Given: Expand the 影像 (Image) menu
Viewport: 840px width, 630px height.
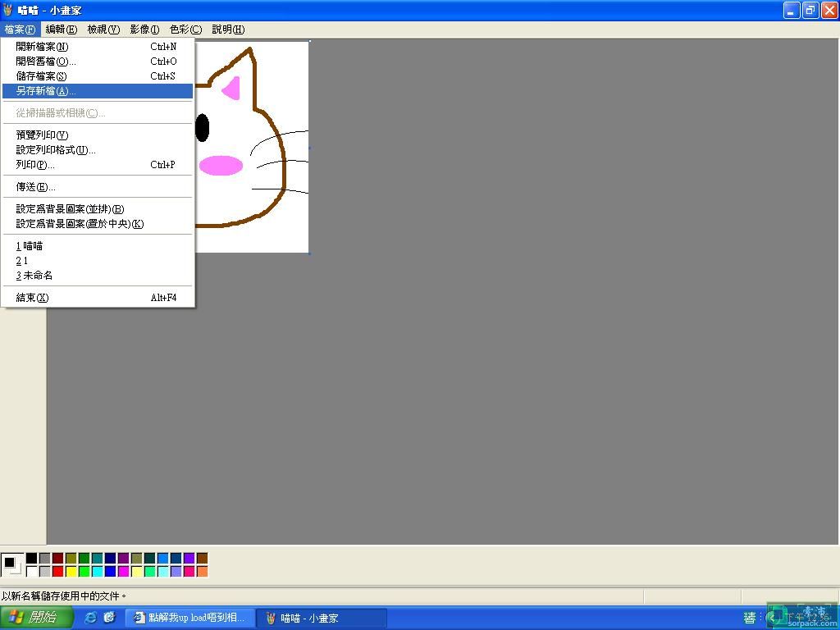Looking at the screenshot, I should pos(144,30).
